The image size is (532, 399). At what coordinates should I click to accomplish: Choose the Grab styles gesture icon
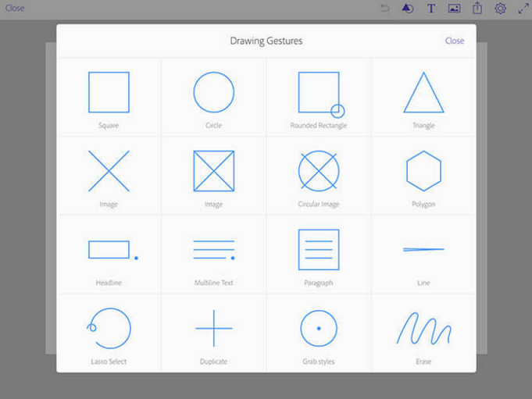coord(319,328)
